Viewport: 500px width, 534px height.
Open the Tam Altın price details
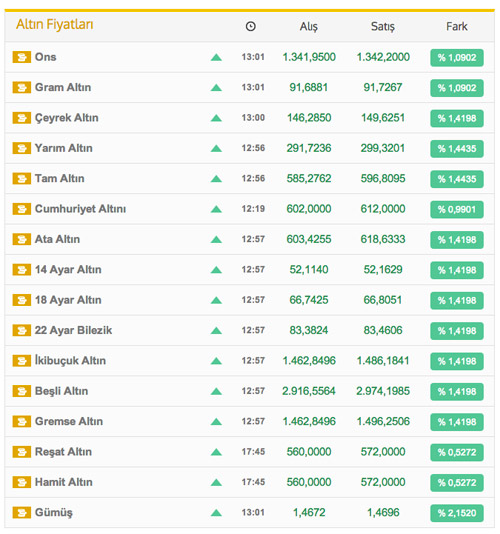60,178
